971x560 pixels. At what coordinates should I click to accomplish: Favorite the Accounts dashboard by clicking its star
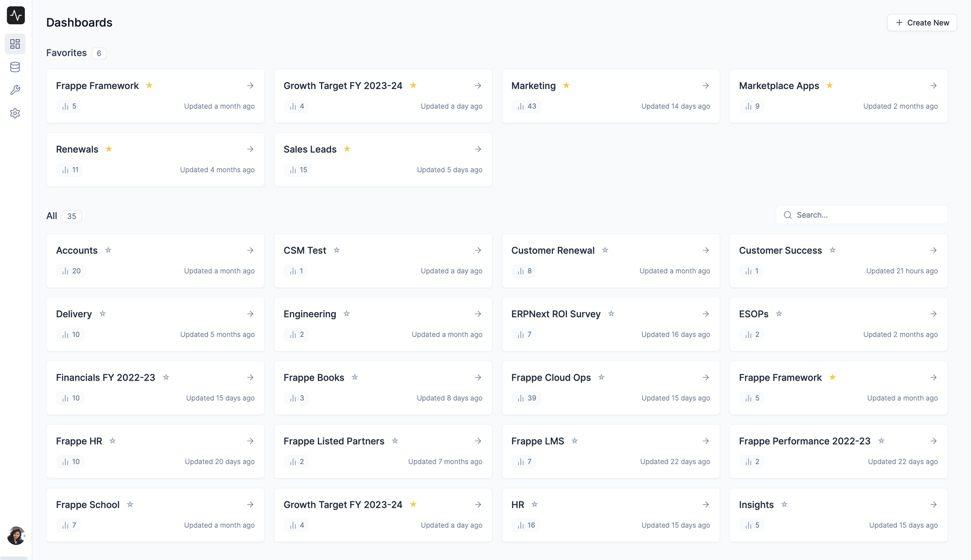[x=108, y=250]
